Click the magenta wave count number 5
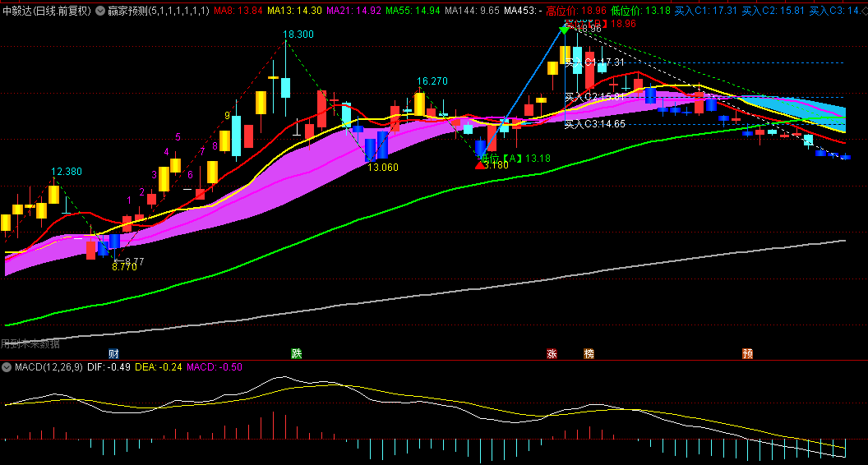Image resolution: width=868 pixels, height=465 pixels. point(178,136)
